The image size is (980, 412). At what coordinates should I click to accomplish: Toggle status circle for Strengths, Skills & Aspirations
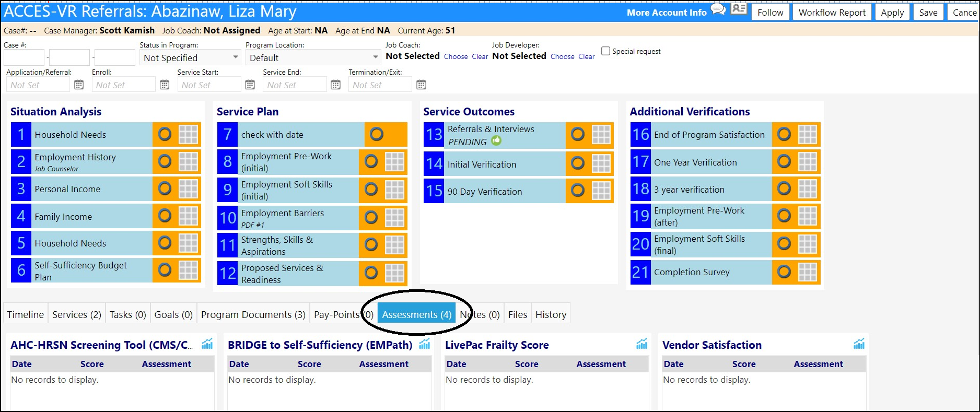point(371,244)
